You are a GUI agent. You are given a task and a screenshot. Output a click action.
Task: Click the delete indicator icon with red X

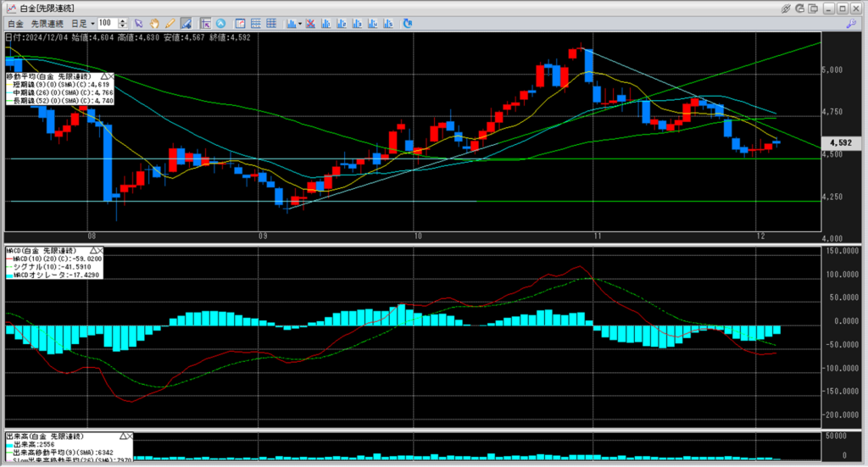click(312, 23)
